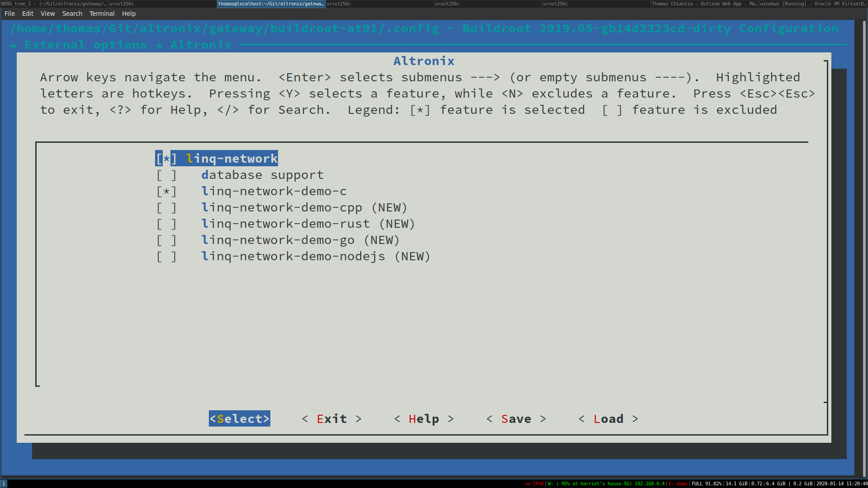
Task: Toggle the linq-network checkbox
Action: (166, 159)
